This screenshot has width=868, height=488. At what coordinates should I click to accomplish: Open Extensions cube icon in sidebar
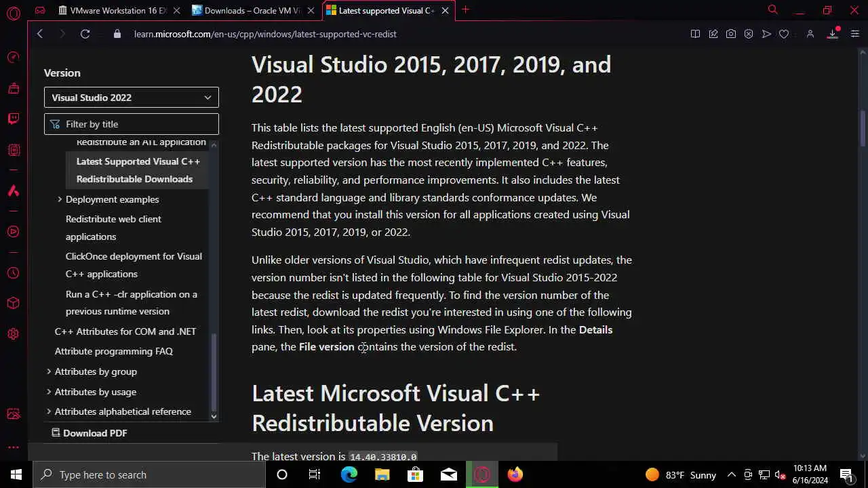pyautogui.click(x=13, y=304)
